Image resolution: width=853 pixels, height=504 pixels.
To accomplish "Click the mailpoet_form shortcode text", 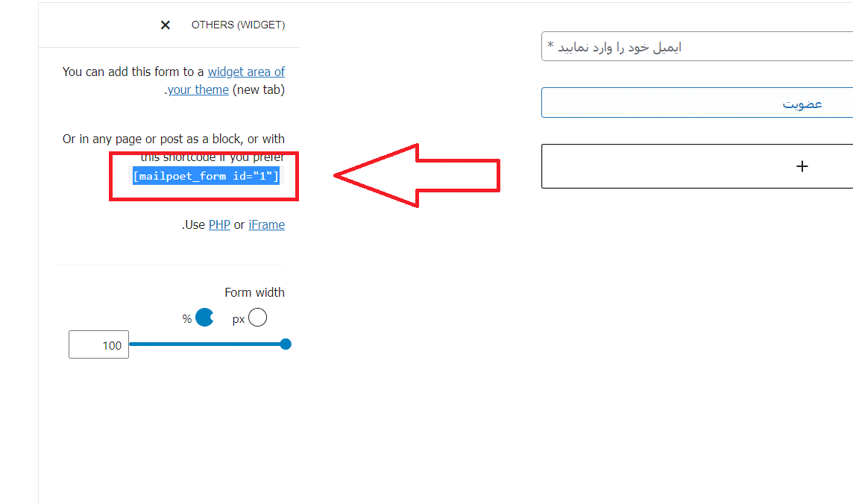I will point(207,176).
